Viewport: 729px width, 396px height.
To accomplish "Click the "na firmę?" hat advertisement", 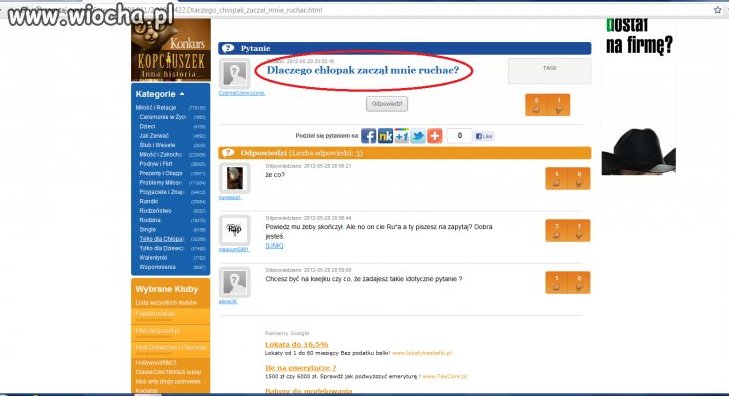I will (639, 98).
